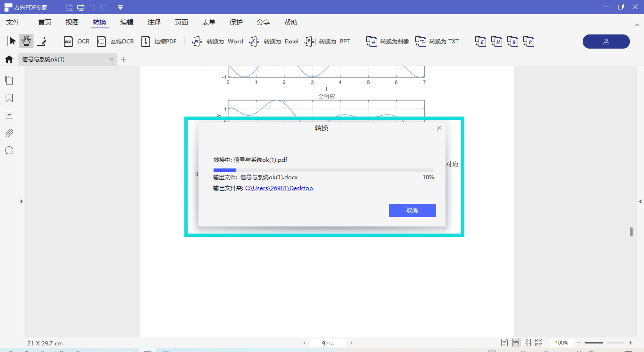The width and height of the screenshot is (644, 352).
Task: Cancel conversion with 取消 button
Action: point(413,210)
